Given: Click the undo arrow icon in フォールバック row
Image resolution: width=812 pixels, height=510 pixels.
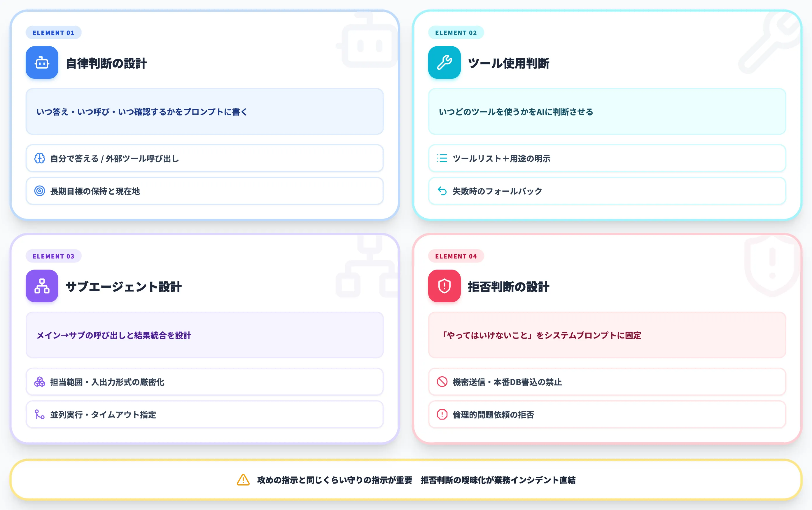Looking at the screenshot, I should [x=442, y=191].
